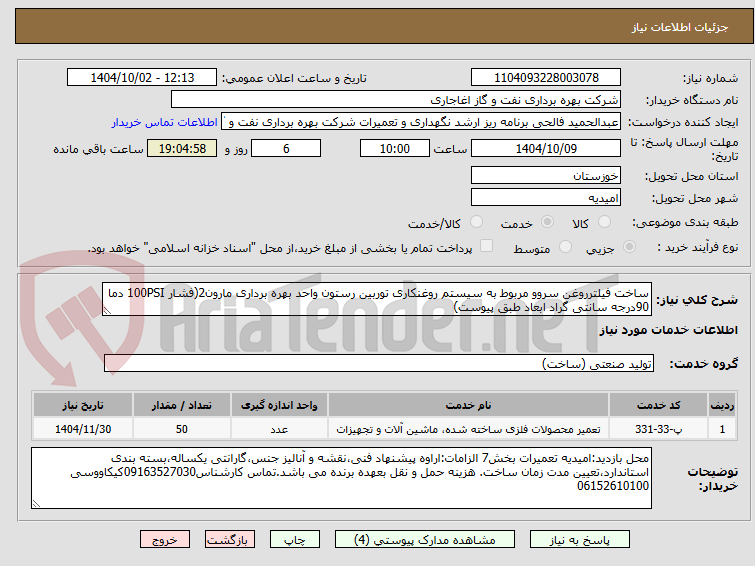755x566 pixels.
Task: Click the تعداد / مقدار column header
Action: (x=182, y=405)
